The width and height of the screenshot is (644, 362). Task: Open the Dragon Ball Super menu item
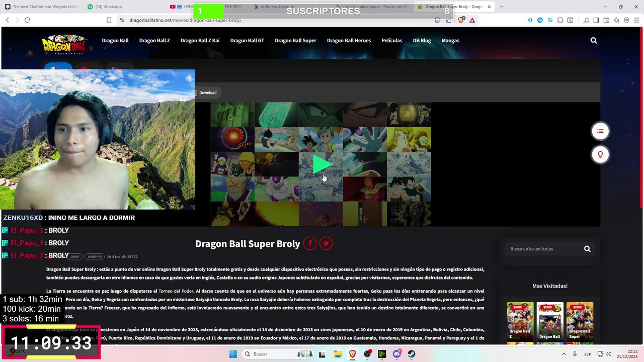[295, 40]
